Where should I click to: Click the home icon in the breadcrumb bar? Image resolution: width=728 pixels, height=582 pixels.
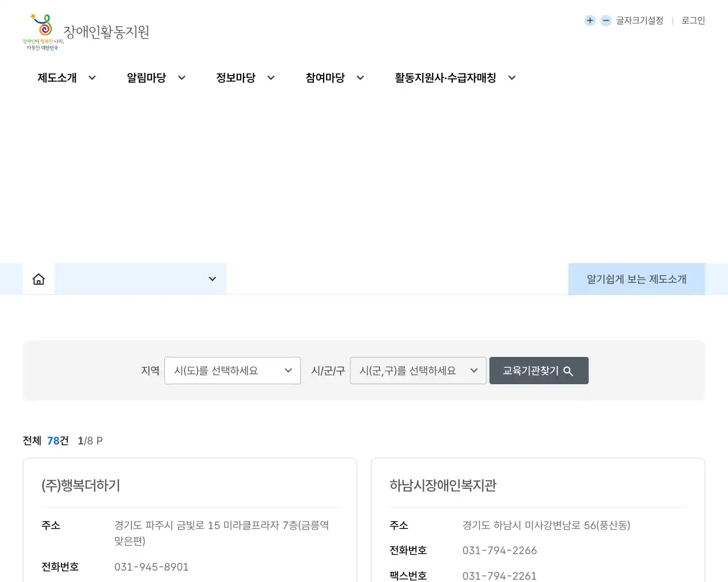click(38, 278)
